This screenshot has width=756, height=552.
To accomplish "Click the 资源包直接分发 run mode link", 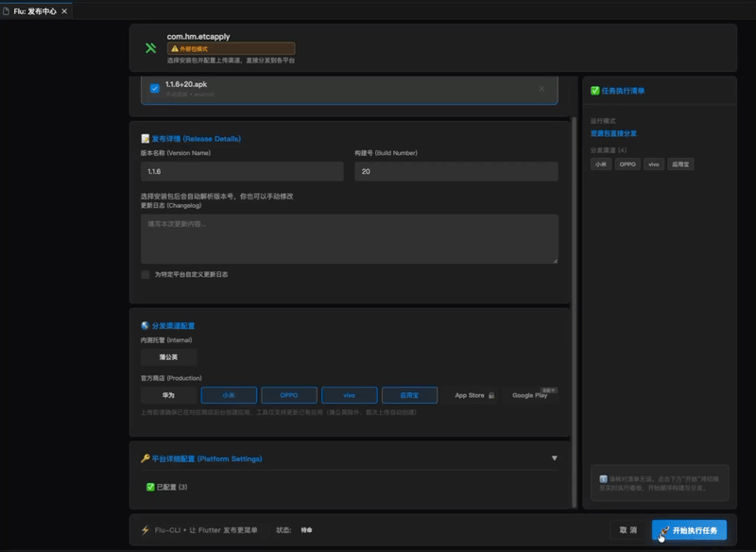I will tap(613, 133).
